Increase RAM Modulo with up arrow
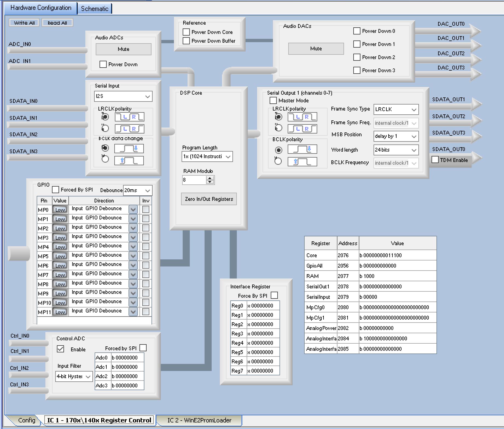The height and width of the screenshot is (429, 504). [x=210, y=178]
